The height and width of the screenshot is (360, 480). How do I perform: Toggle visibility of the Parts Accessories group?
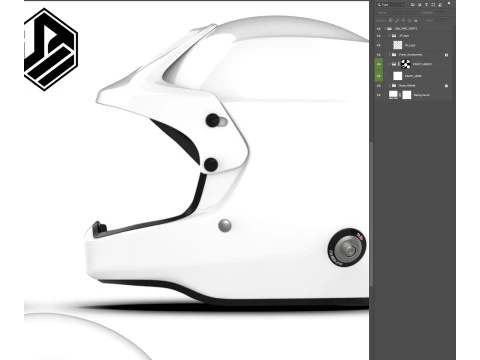[379, 55]
